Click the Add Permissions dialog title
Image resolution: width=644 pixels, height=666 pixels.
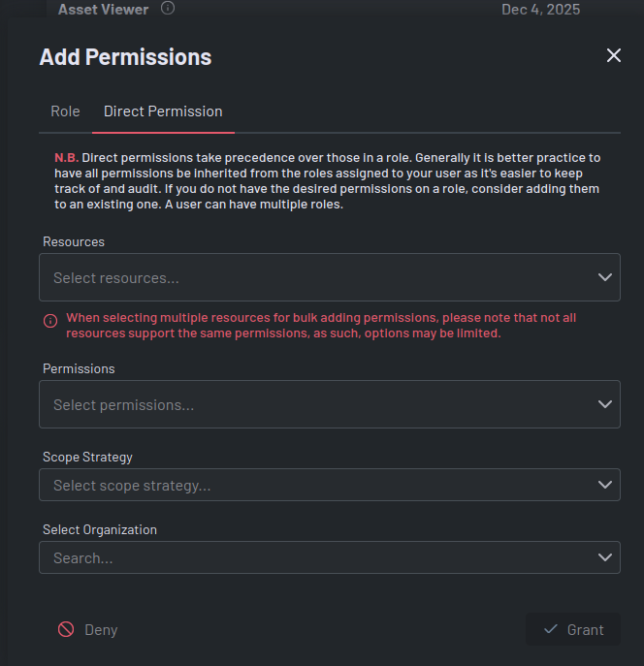[x=125, y=57]
